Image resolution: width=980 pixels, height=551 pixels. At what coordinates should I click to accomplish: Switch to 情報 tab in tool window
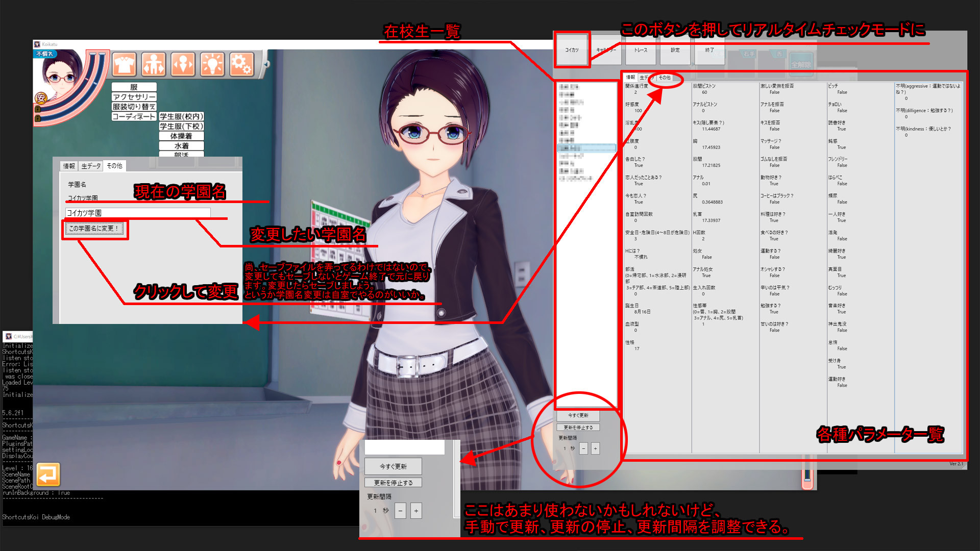pyautogui.click(x=630, y=78)
